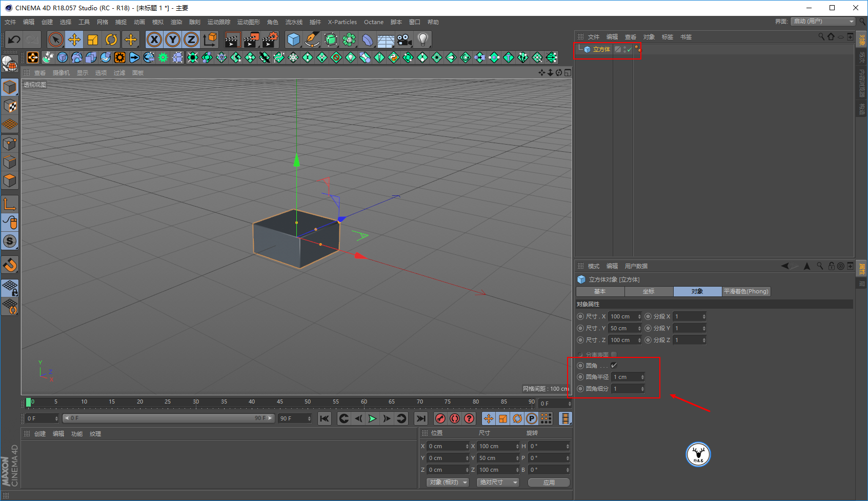Open the Octane menu
Image resolution: width=868 pixels, height=501 pixels.
coord(374,22)
